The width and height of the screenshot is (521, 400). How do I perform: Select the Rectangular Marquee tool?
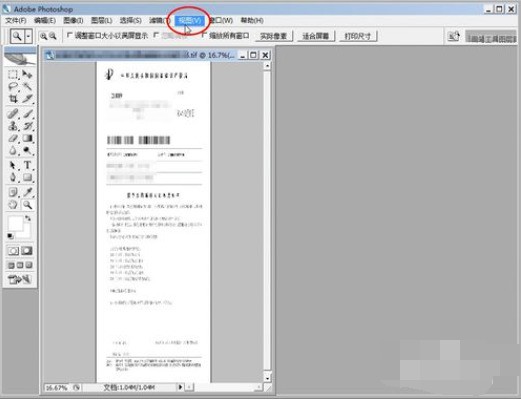(13, 74)
